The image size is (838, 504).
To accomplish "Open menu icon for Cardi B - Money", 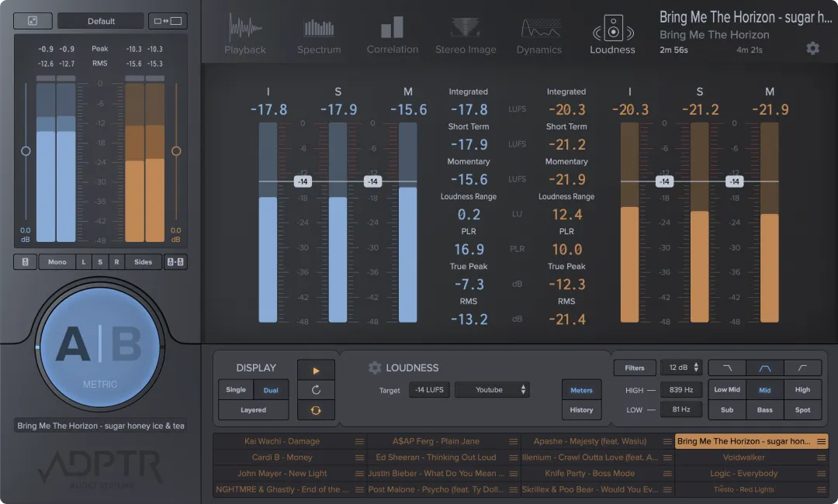I will [x=360, y=457].
